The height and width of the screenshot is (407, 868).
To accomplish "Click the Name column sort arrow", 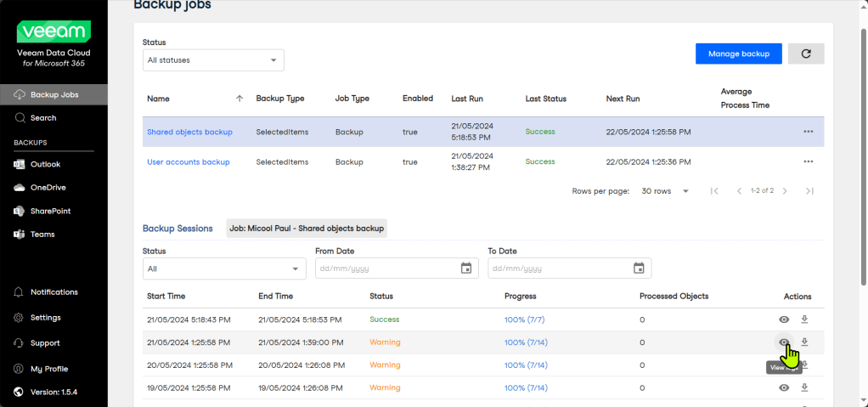I will [x=239, y=99].
